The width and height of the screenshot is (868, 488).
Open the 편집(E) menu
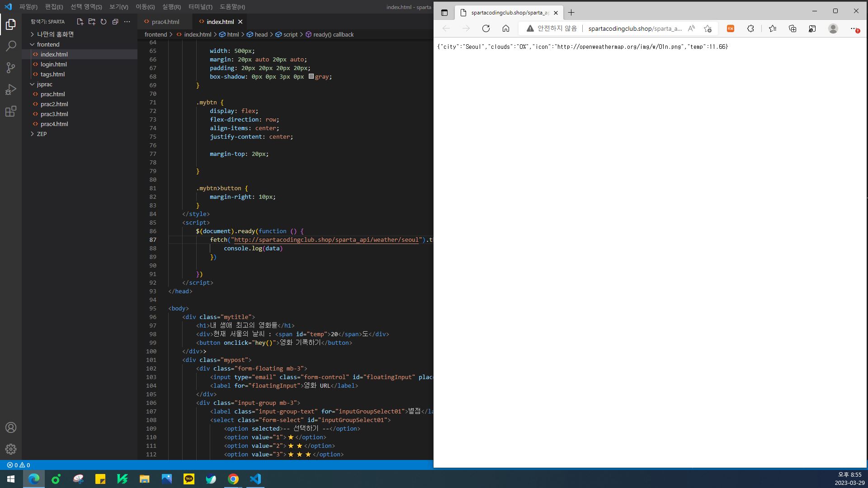coord(54,7)
